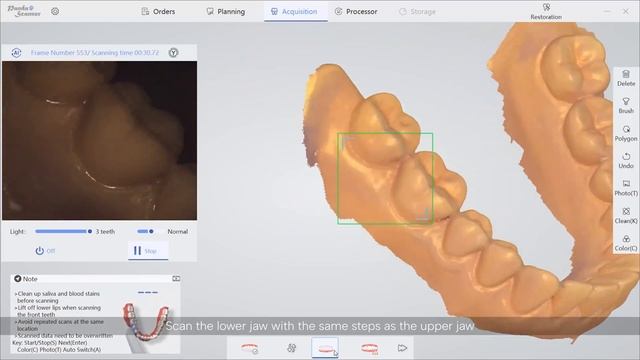The height and width of the screenshot is (360, 640).
Task: Click the frame number and scanning time text
Action: (95, 53)
